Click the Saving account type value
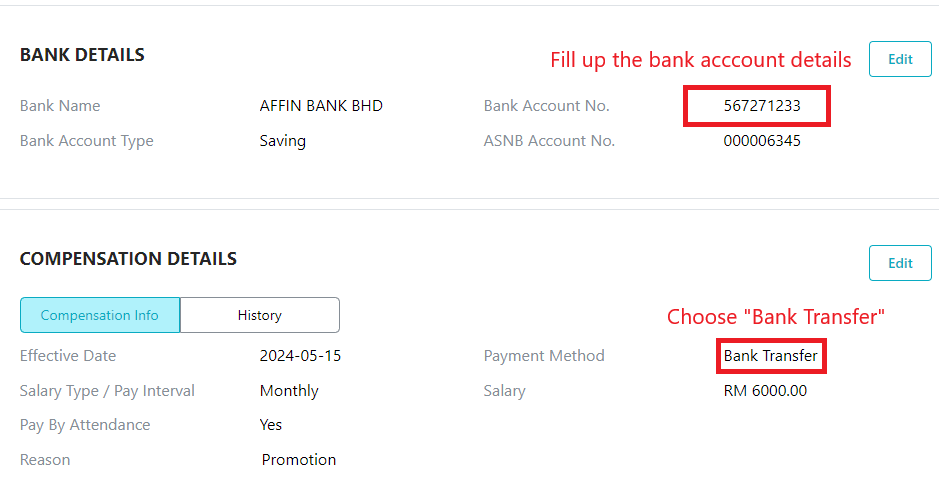Screen dimensions: 939x482 click(x=283, y=141)
